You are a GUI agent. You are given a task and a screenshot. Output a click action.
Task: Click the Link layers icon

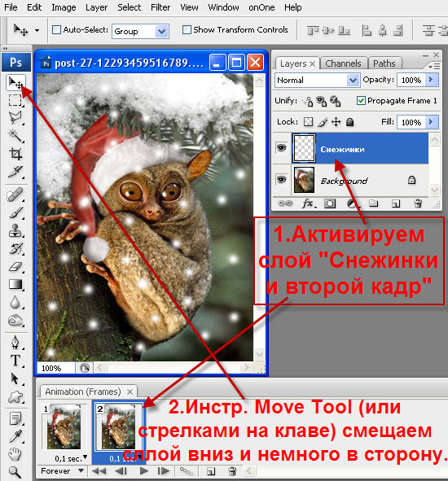point(285,203)
